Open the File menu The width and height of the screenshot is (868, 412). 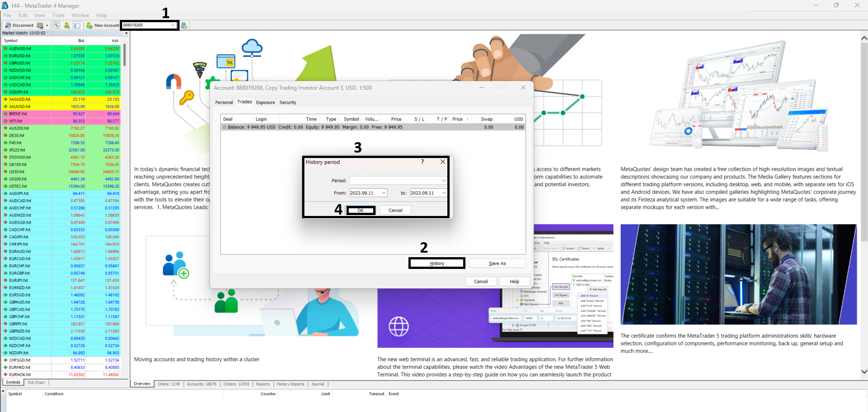coord(7,15)
